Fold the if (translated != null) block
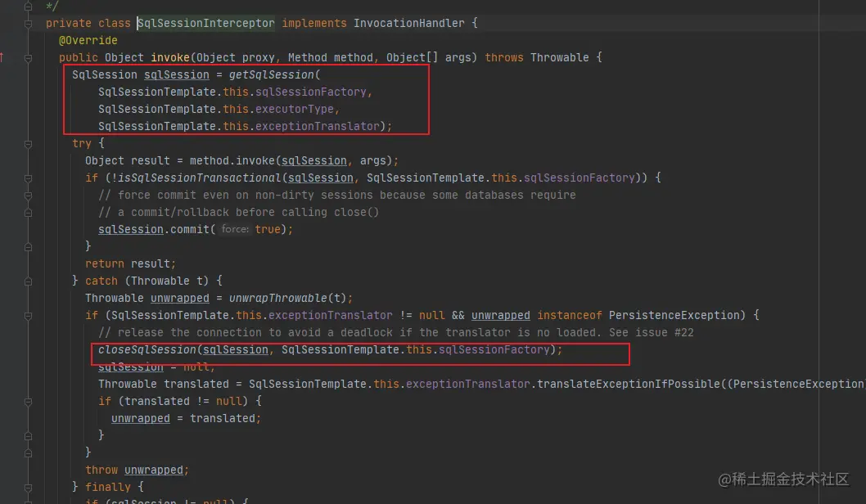The width and height of the screenshot is (866, 504). coord(28,402)
